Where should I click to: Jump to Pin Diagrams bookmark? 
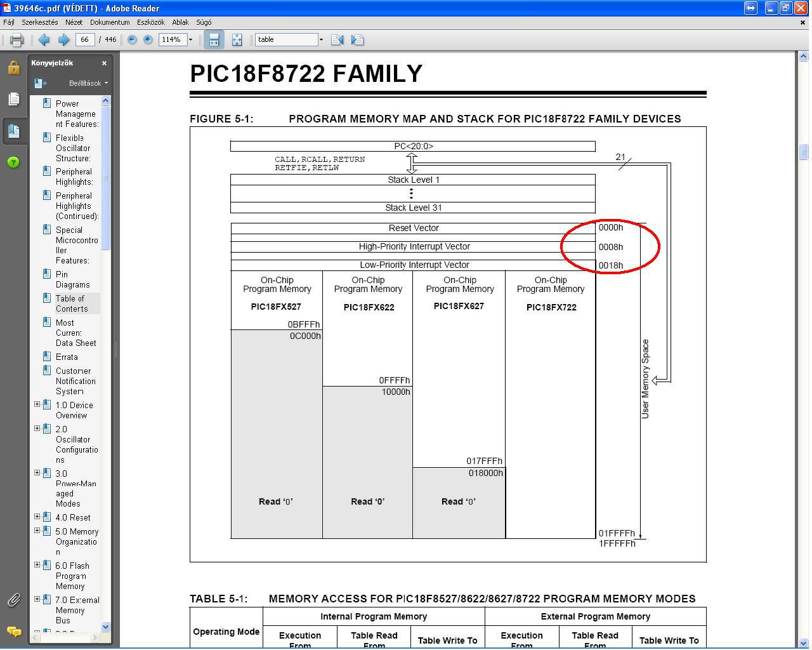[73, 279]
